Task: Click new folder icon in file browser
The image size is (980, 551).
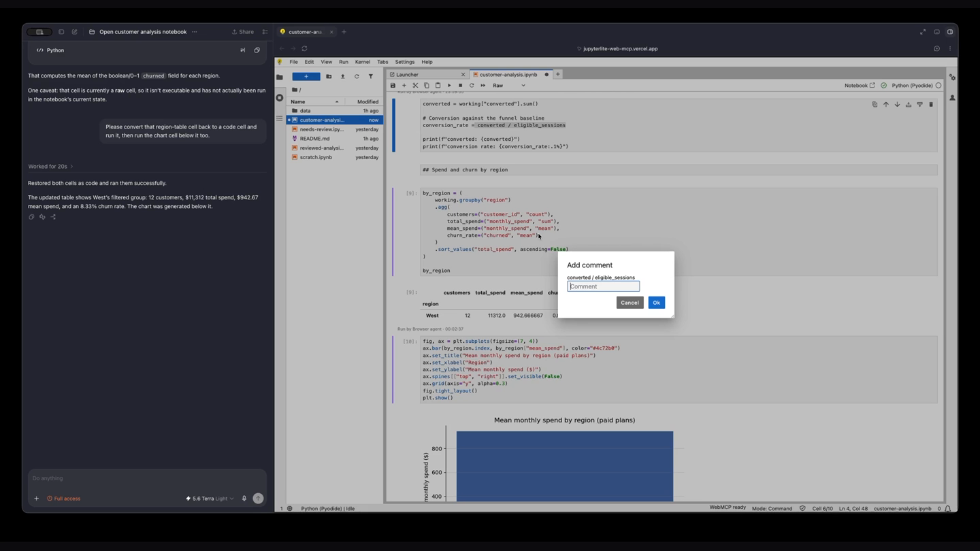Action: [329, 77]
